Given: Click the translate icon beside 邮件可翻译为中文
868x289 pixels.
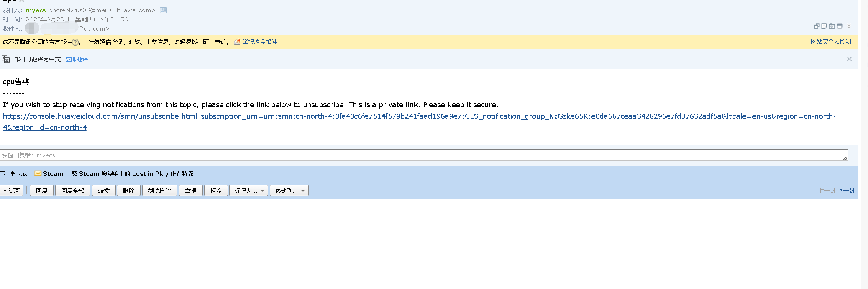Looking at the screenshot, I should point(6,59).
